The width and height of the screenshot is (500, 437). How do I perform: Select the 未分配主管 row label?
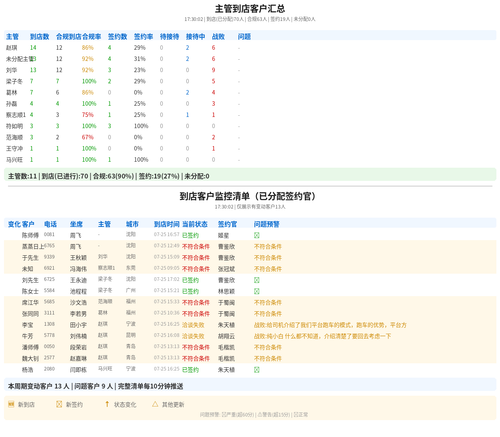click(20, 59)
